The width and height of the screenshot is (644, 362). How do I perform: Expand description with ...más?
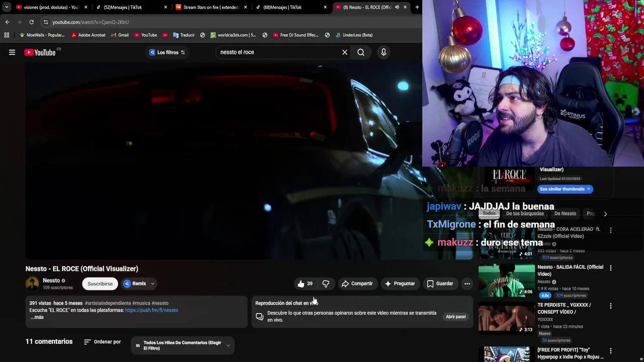(37, 317)
